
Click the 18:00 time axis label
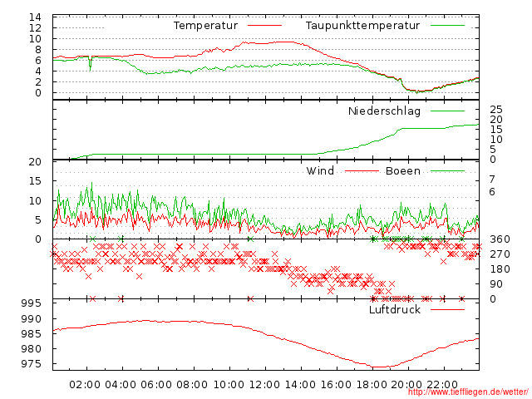372,385
